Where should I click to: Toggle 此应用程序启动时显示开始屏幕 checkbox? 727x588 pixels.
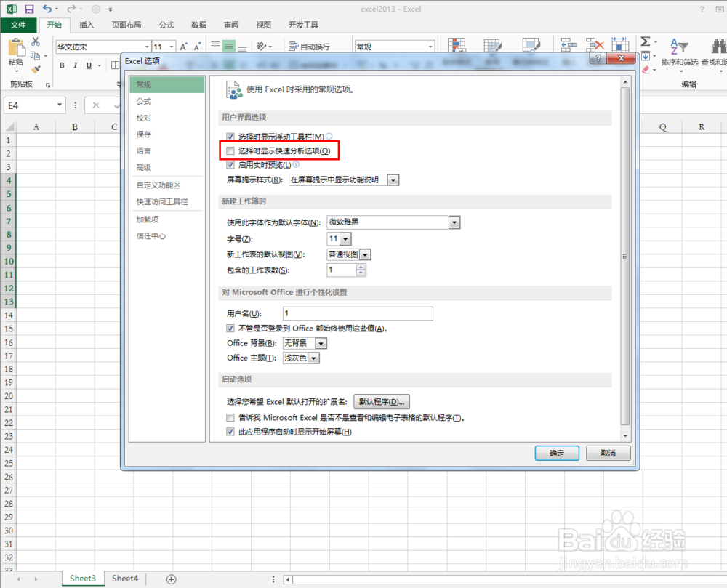tap(230, 432)
